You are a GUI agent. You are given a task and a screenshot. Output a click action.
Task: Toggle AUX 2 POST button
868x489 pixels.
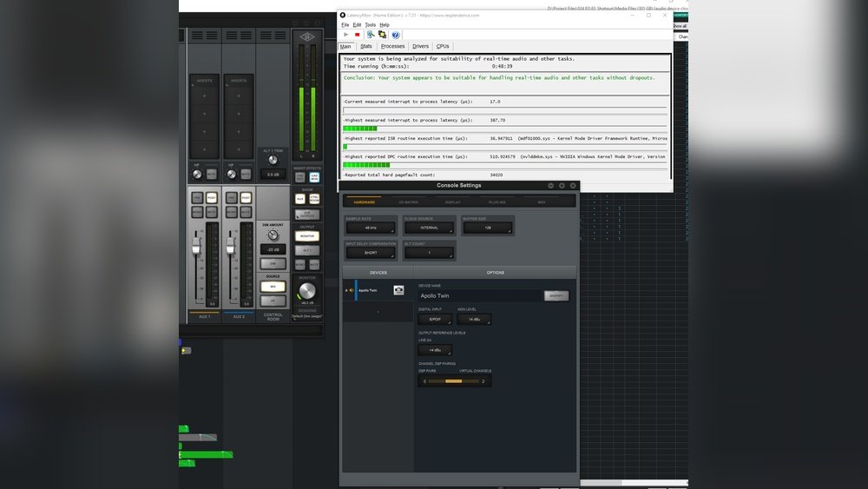[x=246, y=198]
